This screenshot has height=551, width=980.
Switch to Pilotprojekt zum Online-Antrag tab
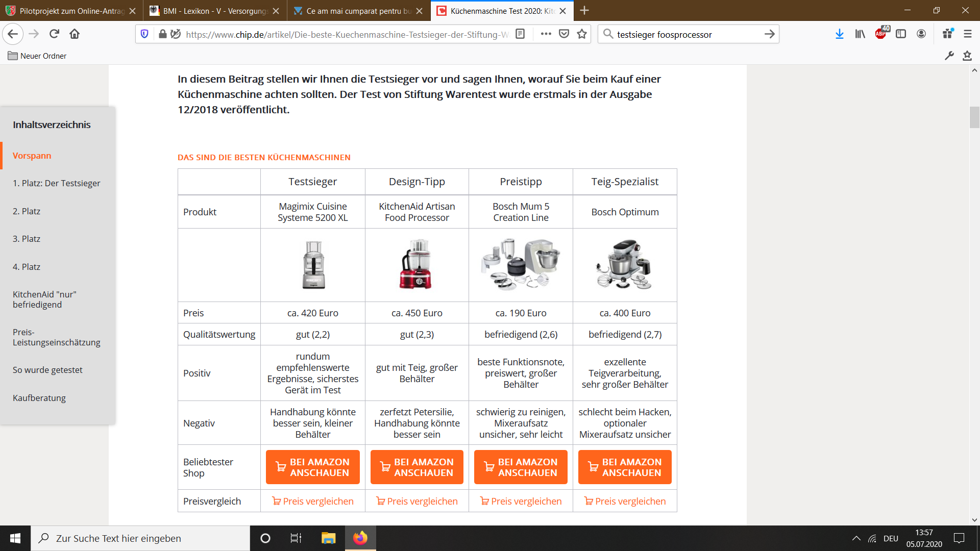[x=71, y=11]
